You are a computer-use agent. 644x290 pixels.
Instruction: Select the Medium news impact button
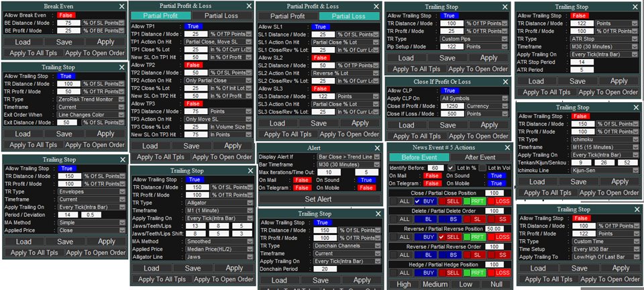click(436, 284)
